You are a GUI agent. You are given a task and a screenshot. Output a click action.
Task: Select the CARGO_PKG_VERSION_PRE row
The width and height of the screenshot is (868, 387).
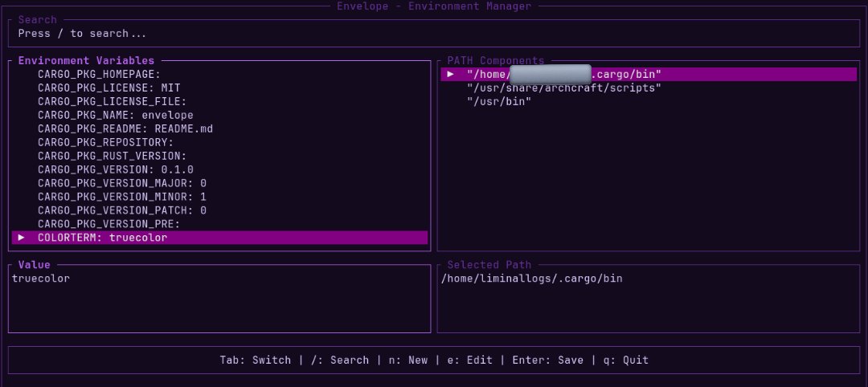point(219,224)
